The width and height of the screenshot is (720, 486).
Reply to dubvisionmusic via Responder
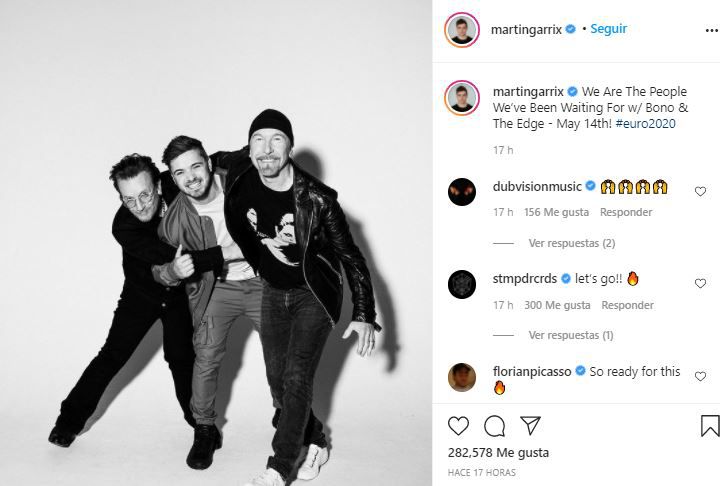pyautogui.click(x=626, y=212)
